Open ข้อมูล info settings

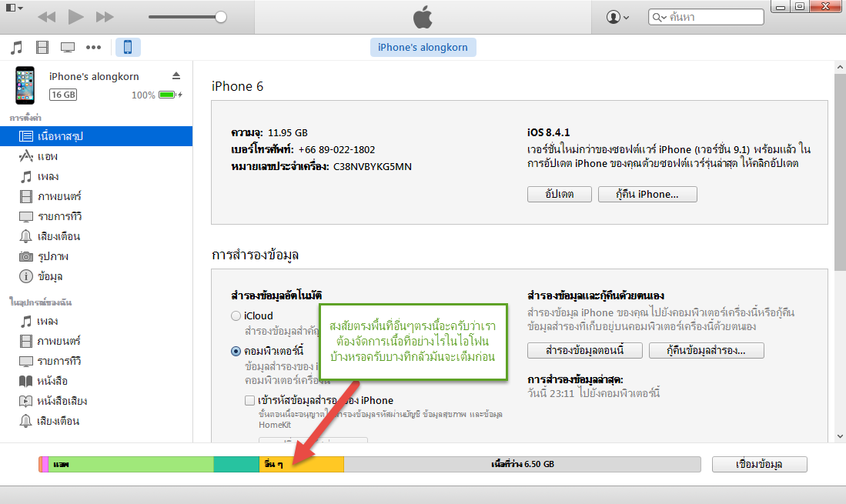coord(96,276)
